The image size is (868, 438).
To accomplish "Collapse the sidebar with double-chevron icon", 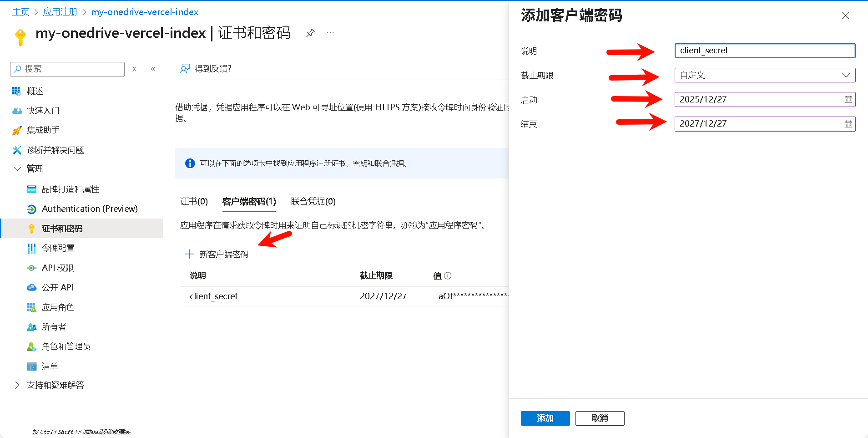I will click(x=153, y=69).
